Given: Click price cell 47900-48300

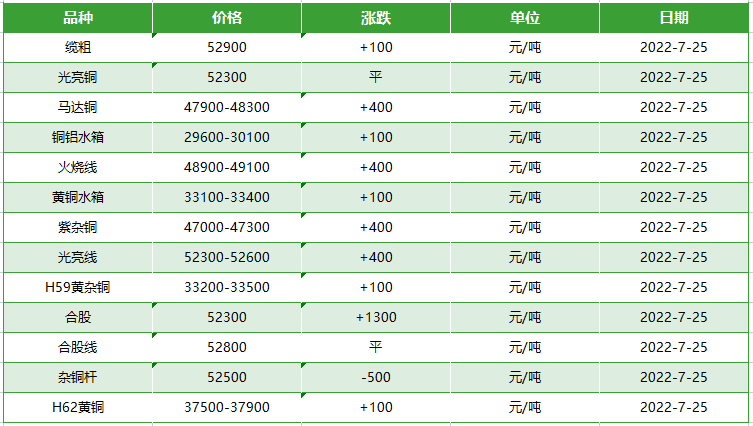Looking at the screenshot, I should pyautogui.click(x=227, y=108).
